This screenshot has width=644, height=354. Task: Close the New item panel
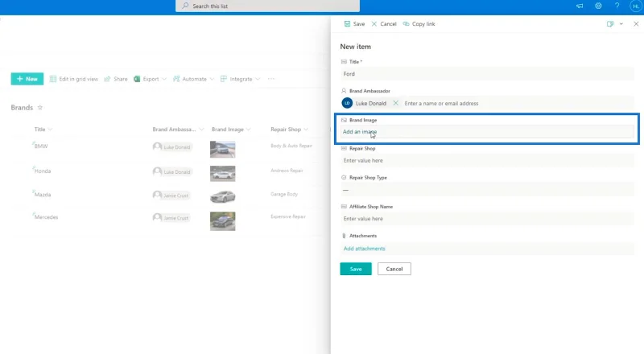tap(636, 24)
